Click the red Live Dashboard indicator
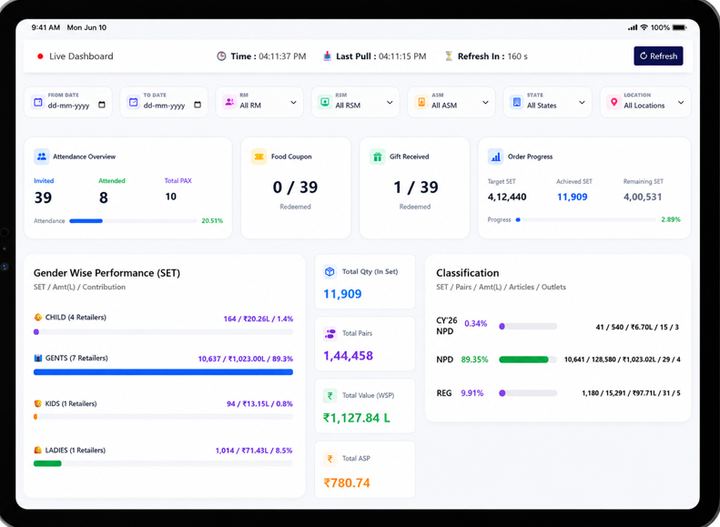The height and width of the screenshot is (527, 720). pos(40,56)
